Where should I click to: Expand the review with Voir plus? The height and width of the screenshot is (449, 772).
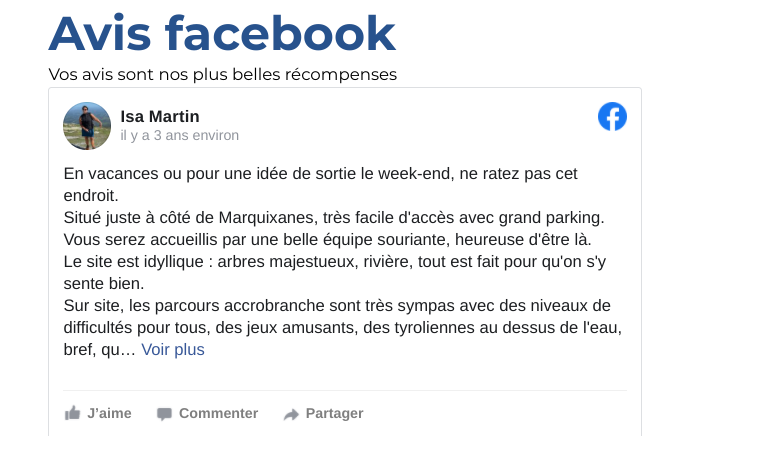tap(173, 350)
